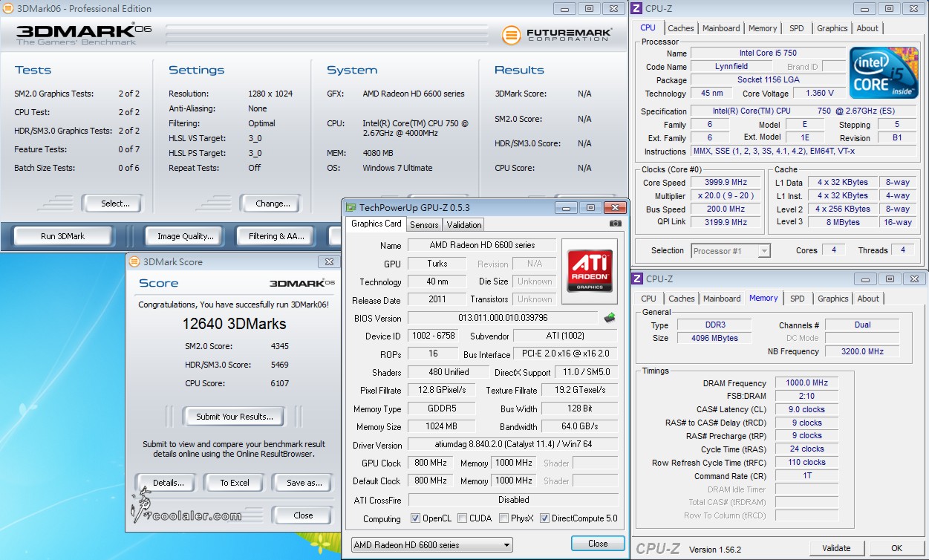929x560 pixels.
Task: Toggle the DirectCompute 5.0 checkbox
Action: (x=545, y=518)
